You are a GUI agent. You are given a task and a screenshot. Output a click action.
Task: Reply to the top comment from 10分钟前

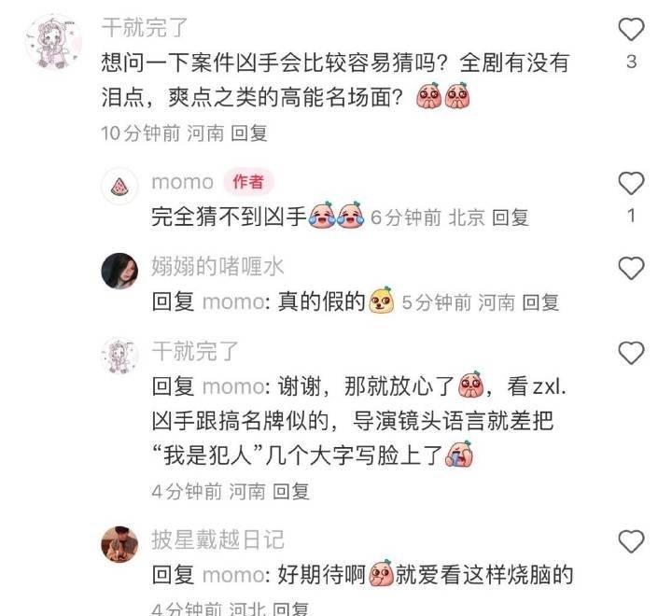coord(248,133)
